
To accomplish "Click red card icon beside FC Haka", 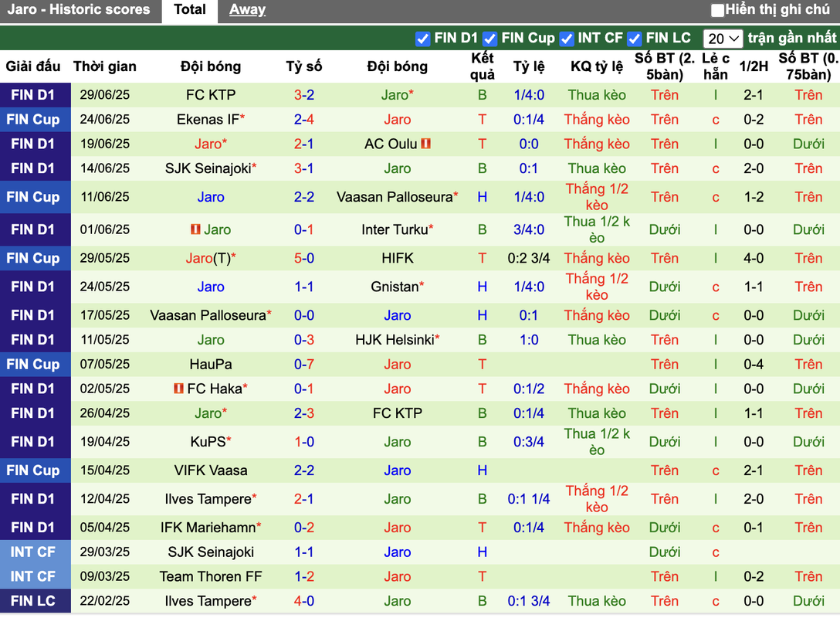I will (179, 389).
